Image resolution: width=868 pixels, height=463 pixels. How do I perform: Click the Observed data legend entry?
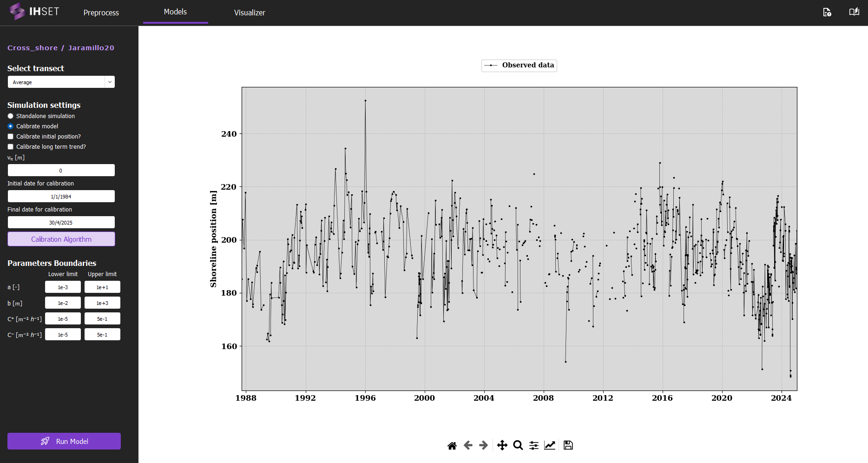(519, 65)
